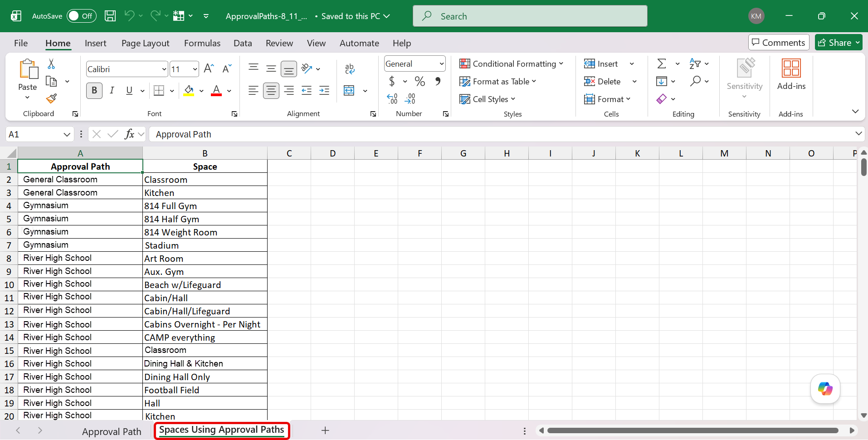Click the Merge & Center icon
Image resolution: width=868 pixels, height=440 pixels.
[349, 90]
